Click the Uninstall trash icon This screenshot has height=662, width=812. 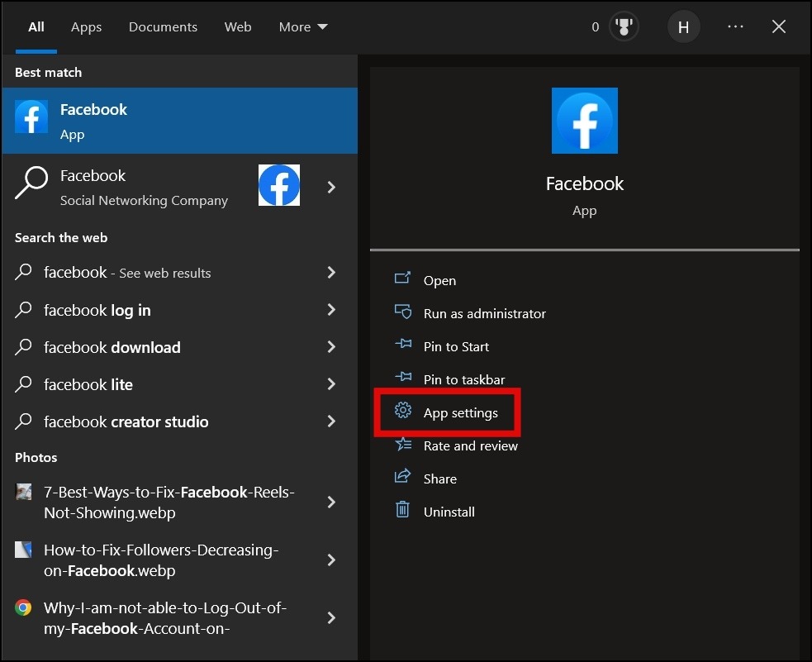[x=402, y=511]
